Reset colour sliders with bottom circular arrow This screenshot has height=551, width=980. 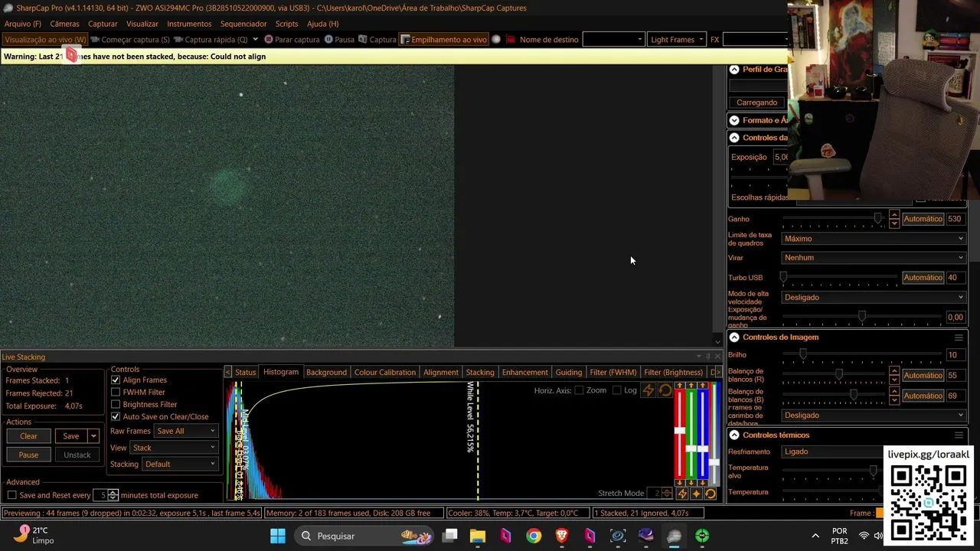coord(710,494)
